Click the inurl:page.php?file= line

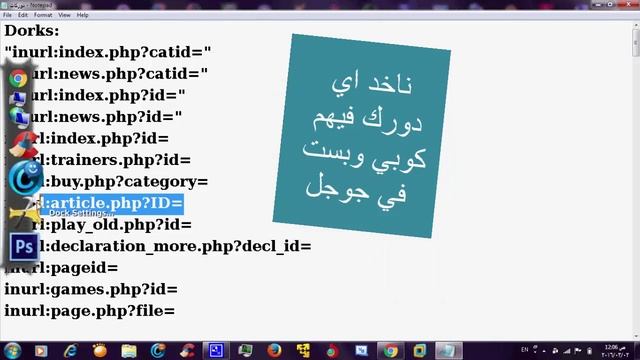click(89, 311)
